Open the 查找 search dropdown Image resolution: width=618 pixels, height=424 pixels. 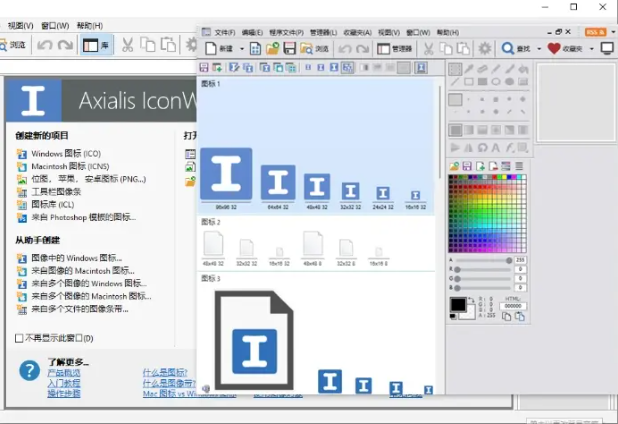coord(539,48)
